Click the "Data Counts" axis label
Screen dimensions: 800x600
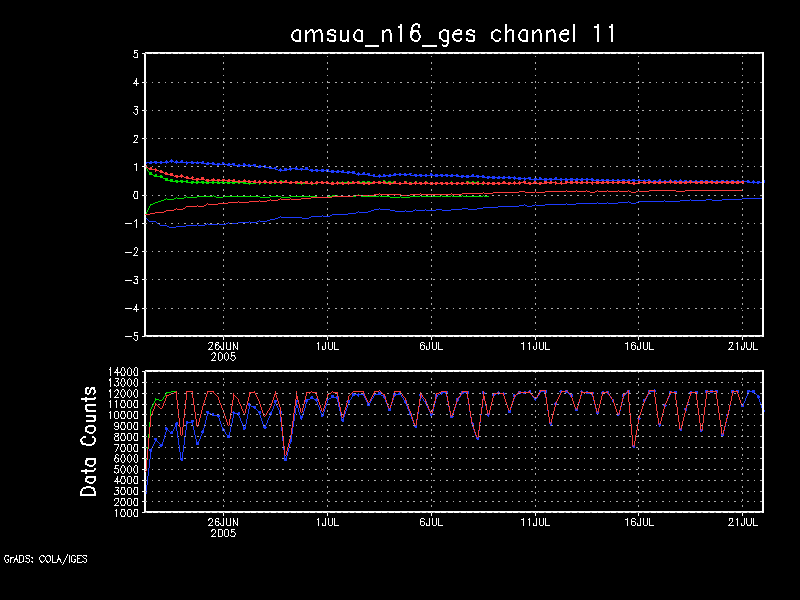(x=90, y=441)
